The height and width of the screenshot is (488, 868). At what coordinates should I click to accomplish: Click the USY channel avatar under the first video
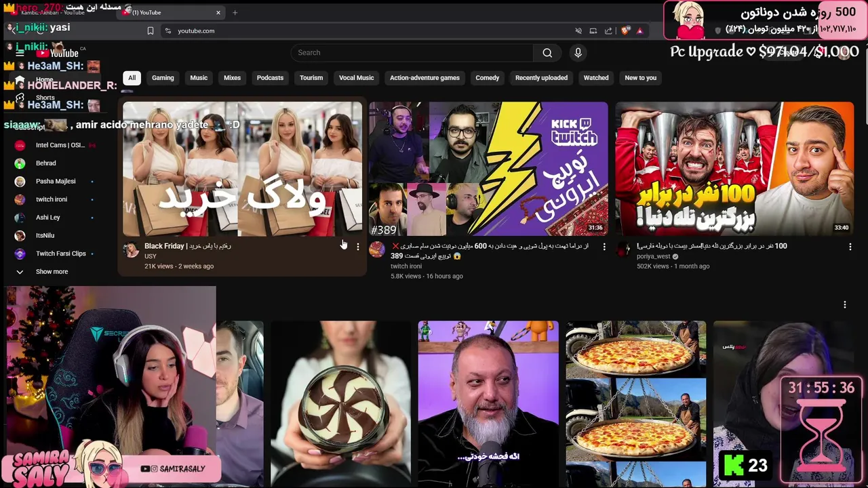click(x=131, y=251)
